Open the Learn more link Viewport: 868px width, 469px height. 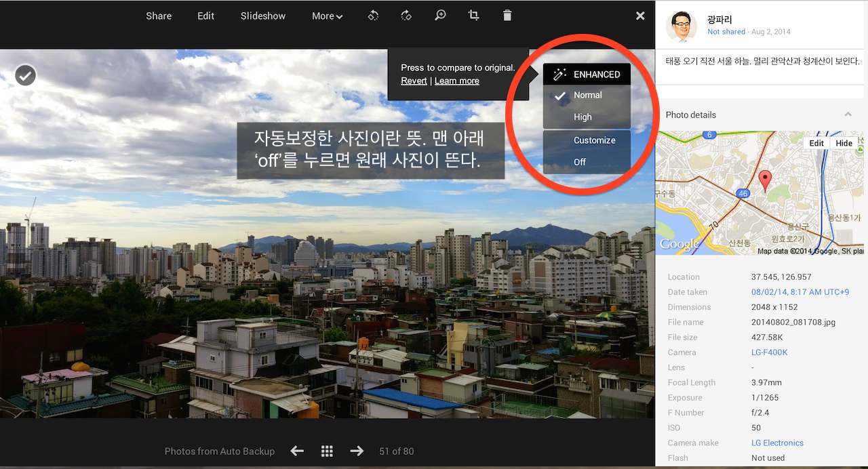(456, 81)
